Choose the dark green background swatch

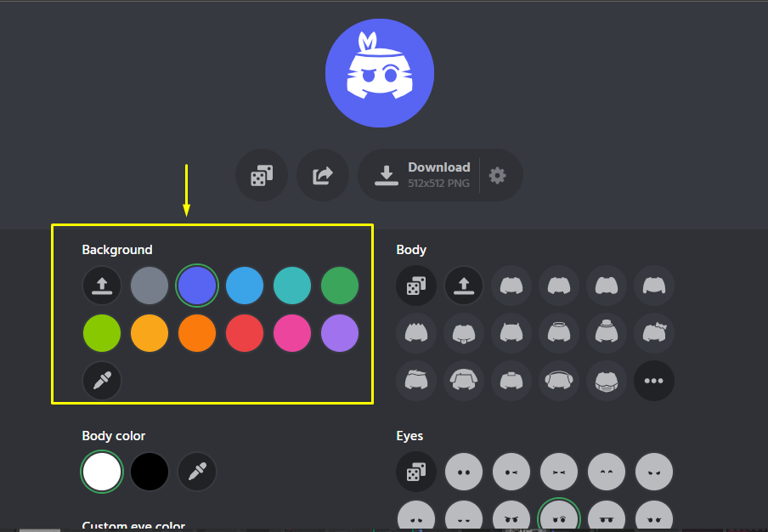tap(340, 285)
